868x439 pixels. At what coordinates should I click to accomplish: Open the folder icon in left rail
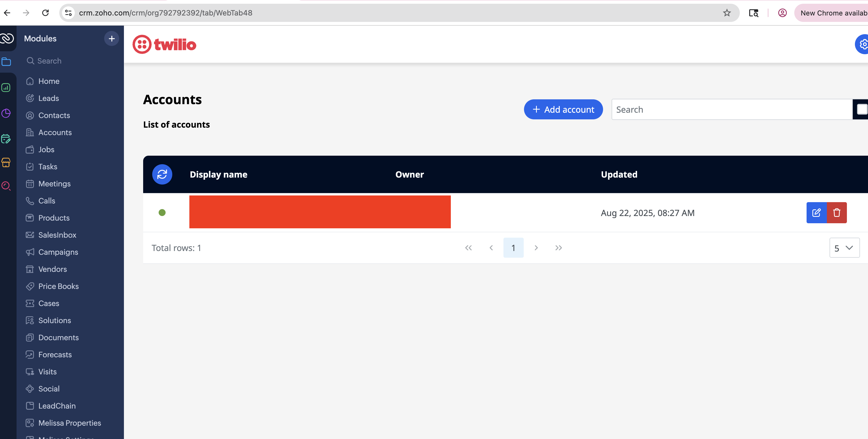tap(6, 62)
